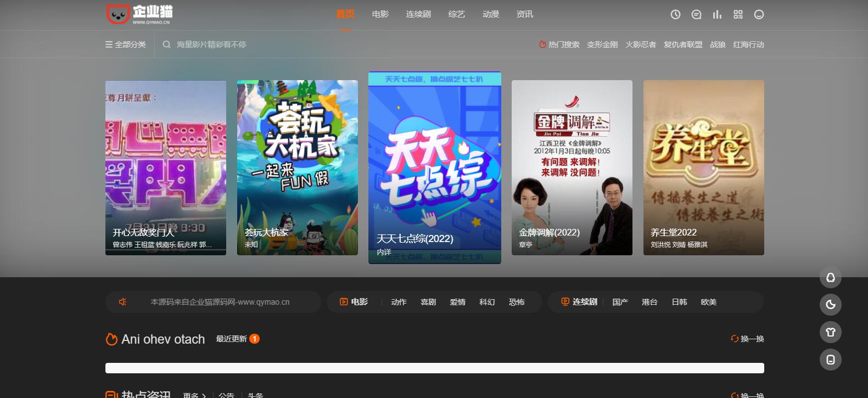Open the 天天七点综(2022) poster card
The image size is (868, 398).
pos(435,168)
